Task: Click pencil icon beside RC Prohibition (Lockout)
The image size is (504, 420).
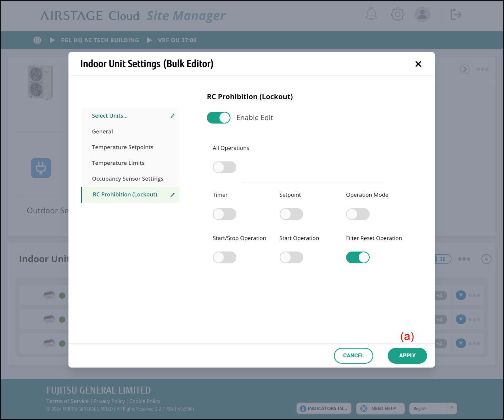Action: pyautogui.click(x=172, y=195)
